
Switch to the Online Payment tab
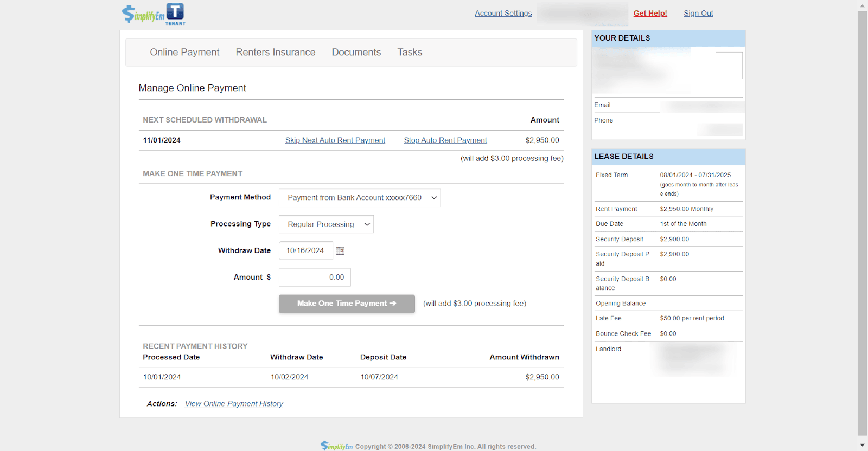[184, 53]
